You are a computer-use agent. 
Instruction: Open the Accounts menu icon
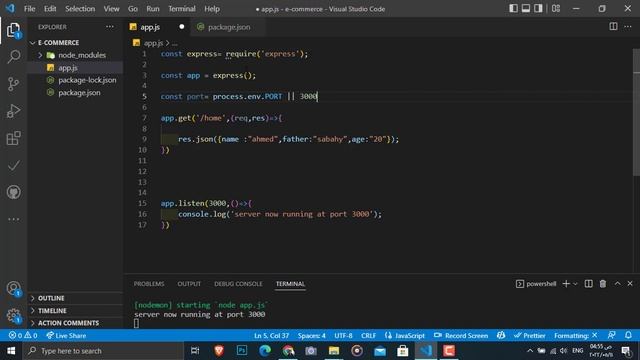tap(13, 289)
